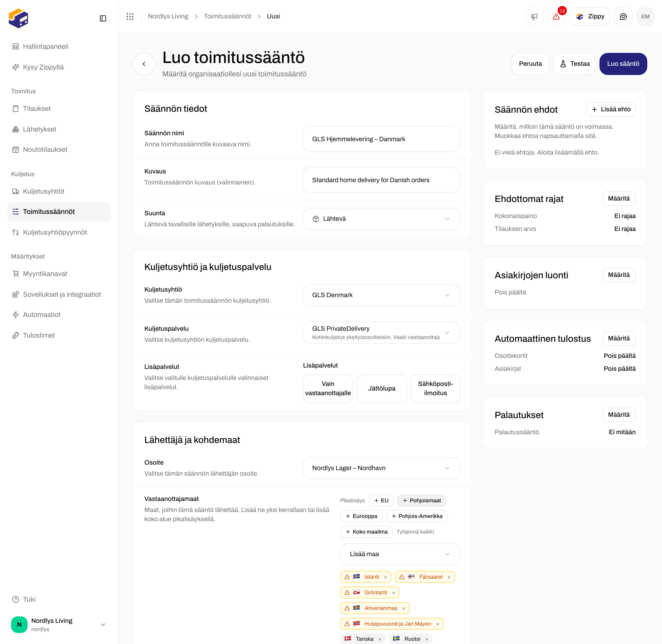Viewport: 662px width, 644px height.
Task: Click the warning icon on Islanti chip
Action: coord(347,577)
